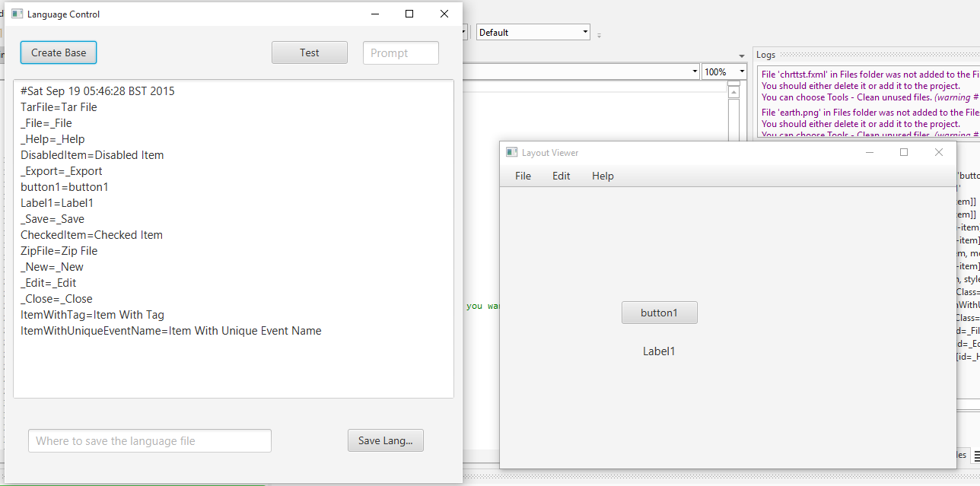Click the '_Help=_Help' line
Screen dimensions: 980x486
52,139
